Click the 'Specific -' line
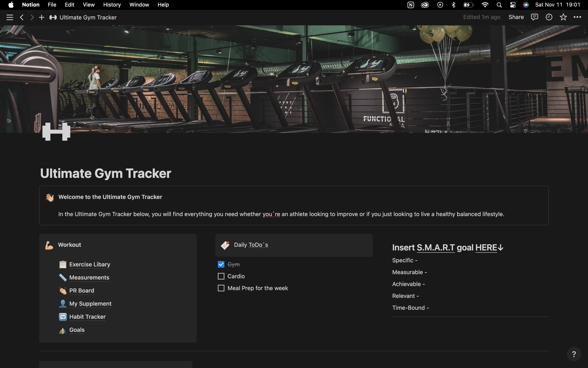 click(x=405, y=260)
